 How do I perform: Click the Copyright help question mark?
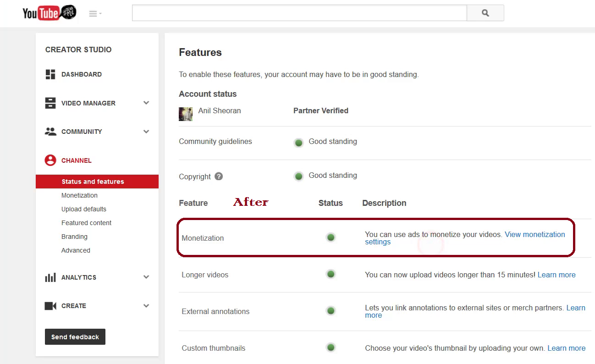coord(219,176)
